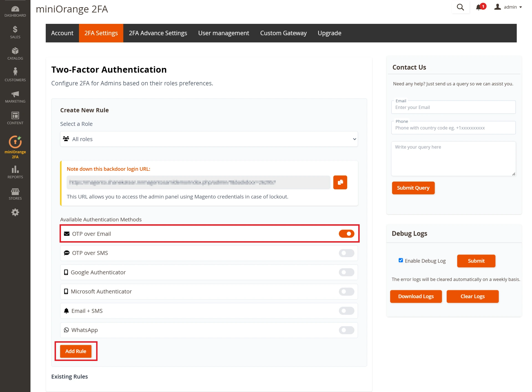Open the Dashboard sidebar icon
This screenshot has height=392, width=532.
coord(15,11)
